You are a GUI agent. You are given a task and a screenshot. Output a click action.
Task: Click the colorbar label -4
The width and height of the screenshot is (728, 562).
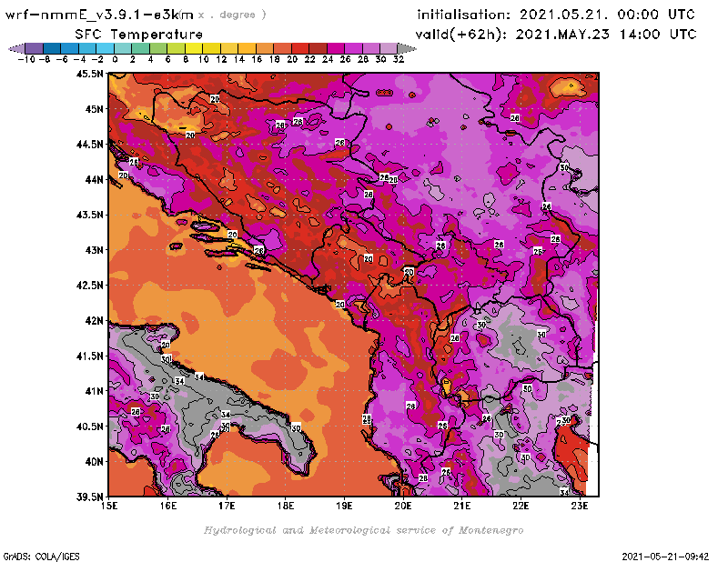(x=79, y=59)
